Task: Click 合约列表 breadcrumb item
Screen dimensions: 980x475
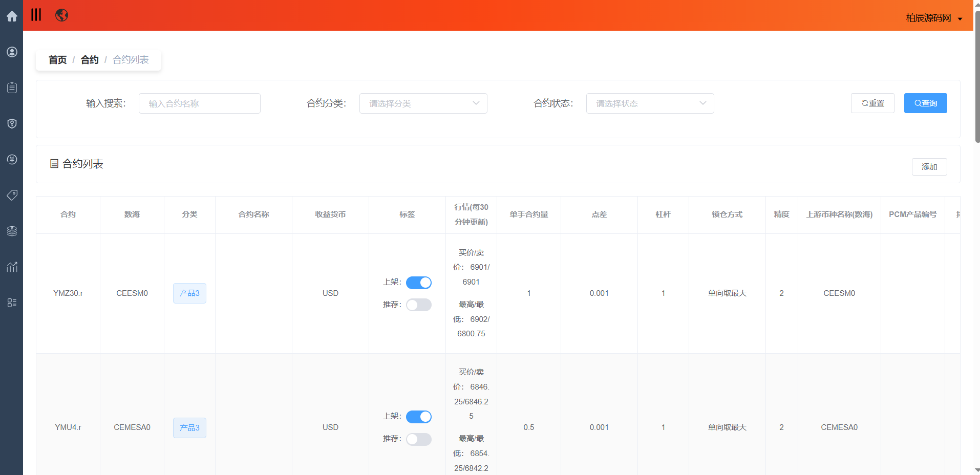Action: [131, 60]
